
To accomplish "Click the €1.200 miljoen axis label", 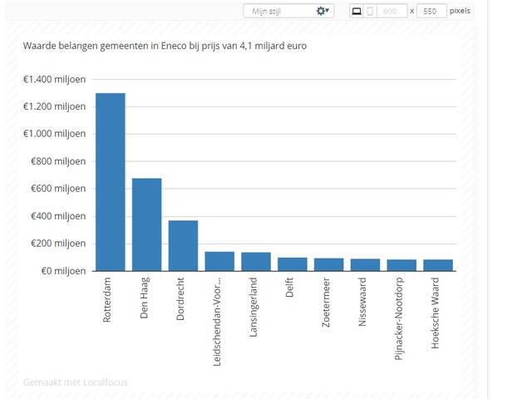I will point(54,106).
